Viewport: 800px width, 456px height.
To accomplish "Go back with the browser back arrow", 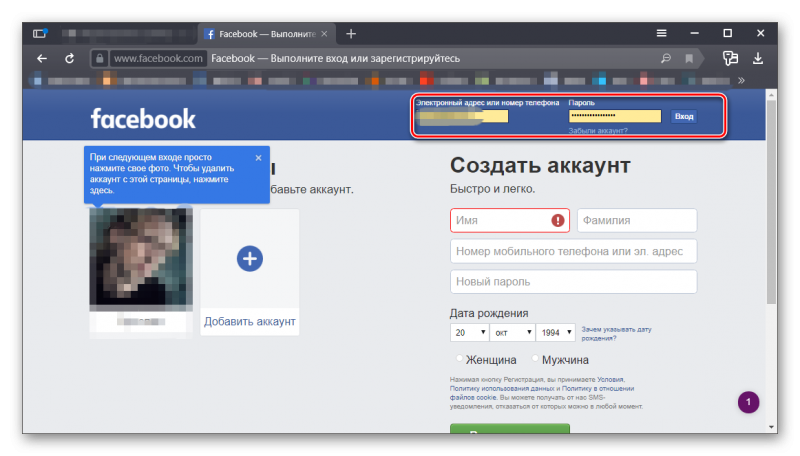I will point(42,59).
